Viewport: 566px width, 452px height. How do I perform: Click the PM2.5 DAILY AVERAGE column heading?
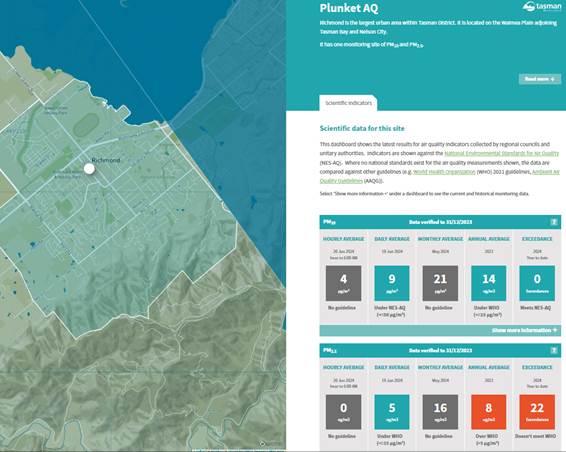392,367
